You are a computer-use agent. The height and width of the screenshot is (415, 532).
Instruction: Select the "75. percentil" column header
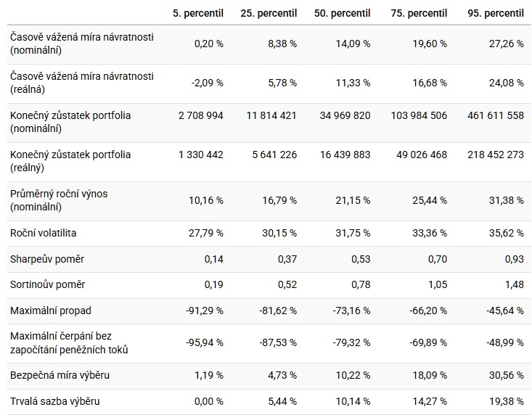pos(419,13)
